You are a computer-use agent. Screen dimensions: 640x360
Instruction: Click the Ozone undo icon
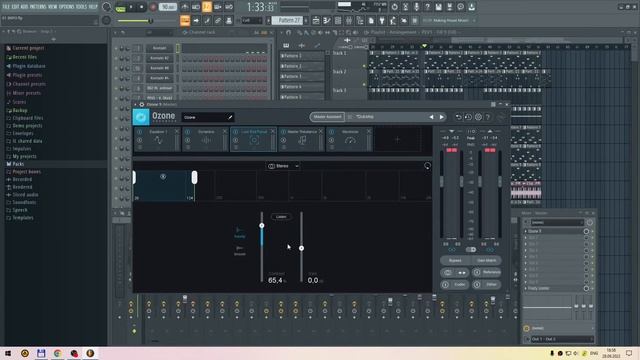pyautogui.click(x=458, y=117)
